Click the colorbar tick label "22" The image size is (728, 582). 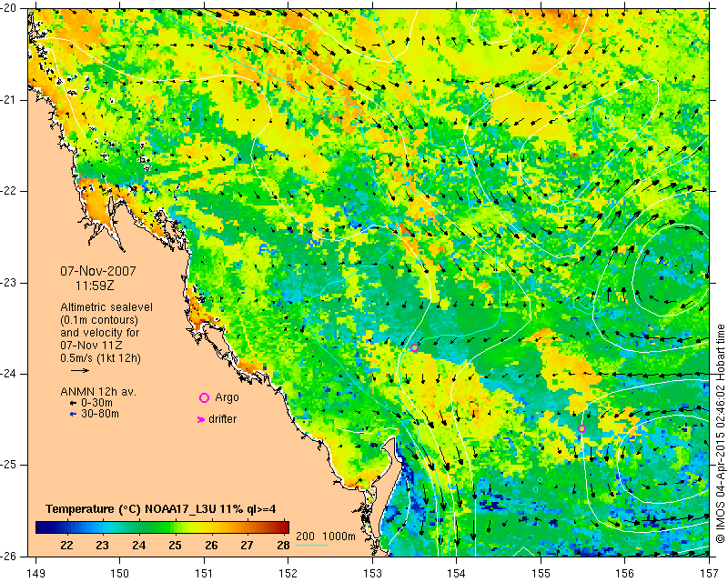[x=66, y=545]
